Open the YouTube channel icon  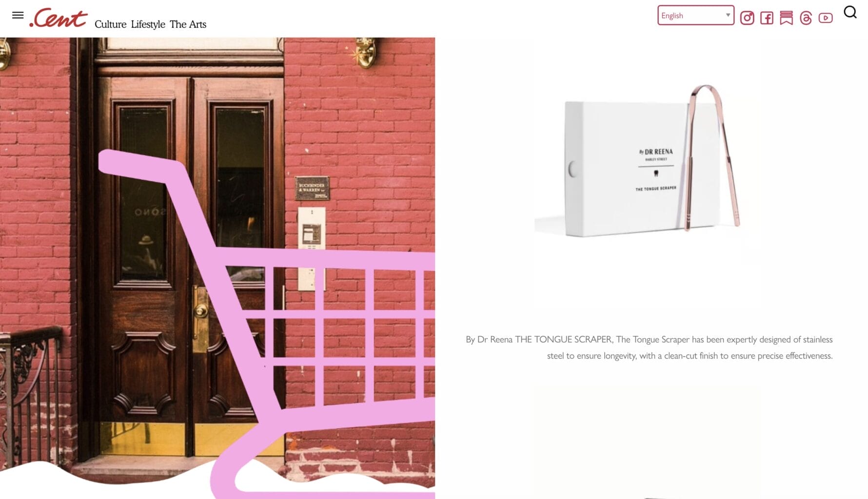coord(825,18)
